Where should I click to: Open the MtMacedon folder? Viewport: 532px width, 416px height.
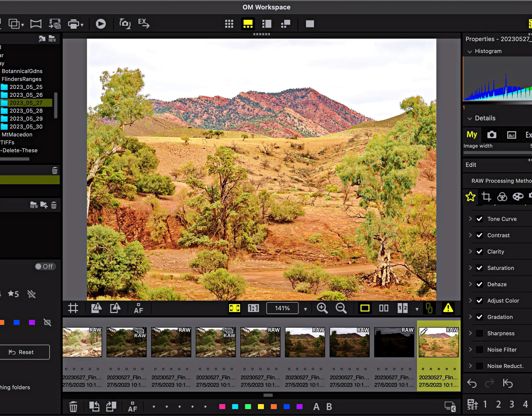coord(17,134)
